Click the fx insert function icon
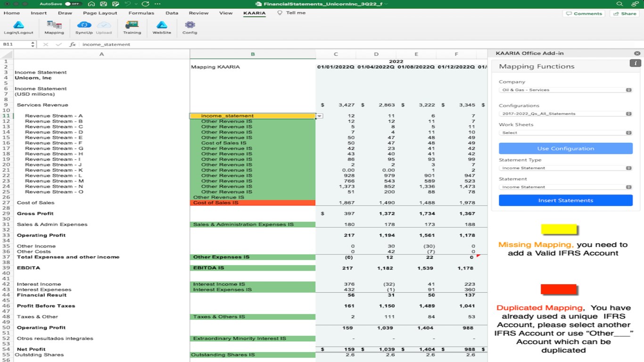Screen dimensions: 644x362 pyautogui.click(x=73, y=44)
